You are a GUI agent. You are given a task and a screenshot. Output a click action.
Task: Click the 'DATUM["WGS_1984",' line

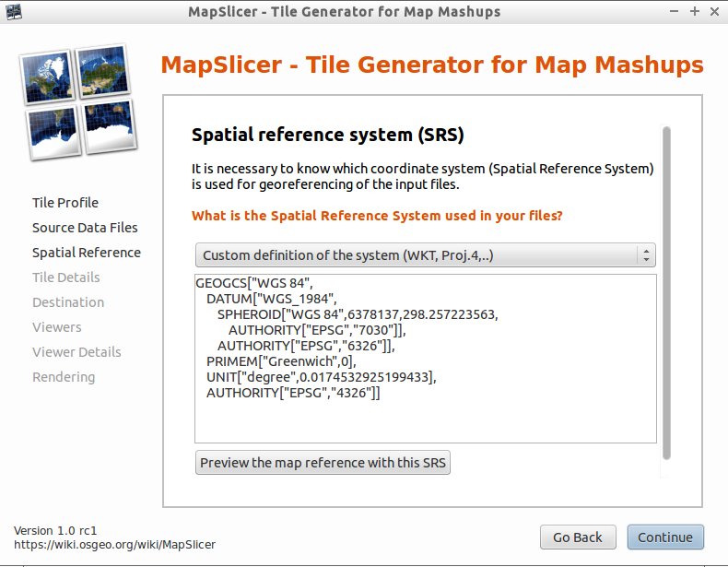[x=272, y=299]
